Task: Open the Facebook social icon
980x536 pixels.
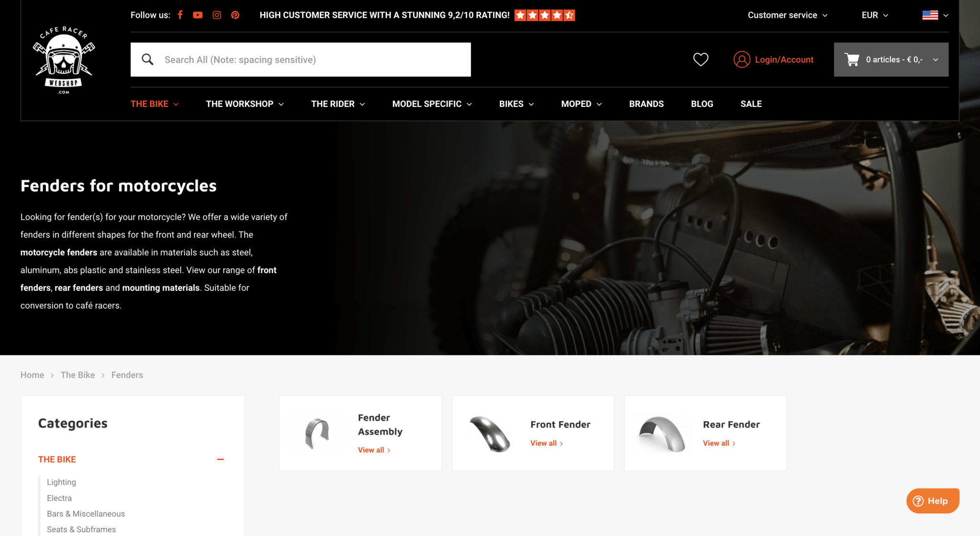Action: click(x=180, y=15)
